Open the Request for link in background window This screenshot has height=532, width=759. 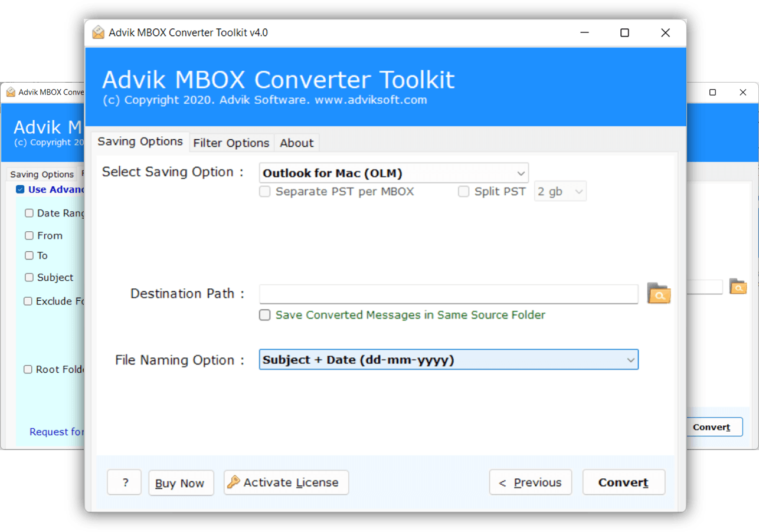click(57, 432)
